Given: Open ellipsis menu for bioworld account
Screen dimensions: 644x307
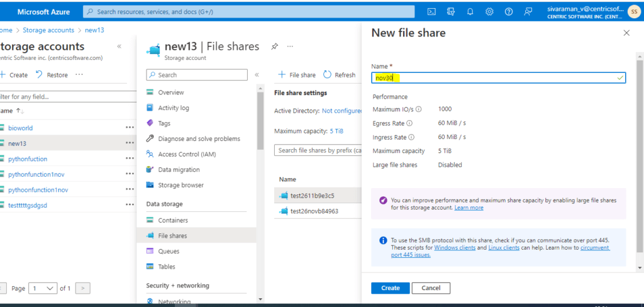Looking at the screenshot, I should [x=130, y=128].
